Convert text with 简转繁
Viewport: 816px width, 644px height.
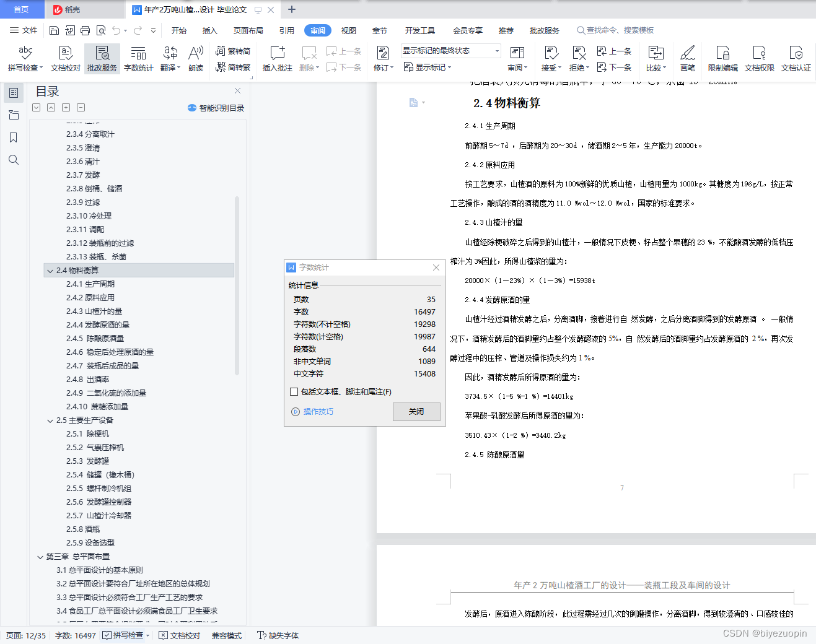point(233,67)
